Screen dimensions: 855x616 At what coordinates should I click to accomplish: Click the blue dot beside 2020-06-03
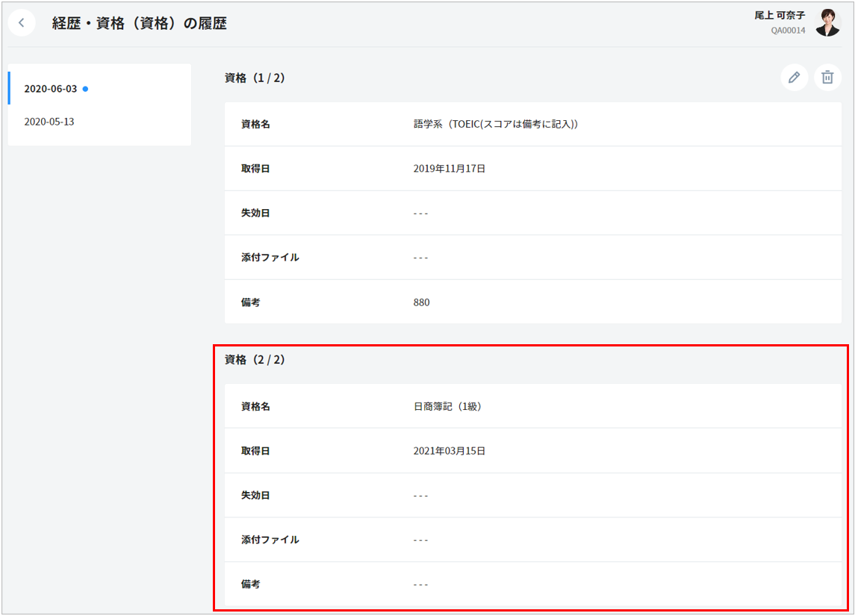pyautogui.click(x=85, y=89)
